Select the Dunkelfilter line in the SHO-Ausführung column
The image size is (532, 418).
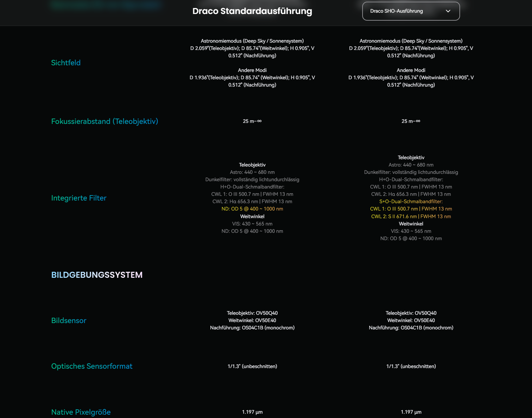click(x=411, y=172)
